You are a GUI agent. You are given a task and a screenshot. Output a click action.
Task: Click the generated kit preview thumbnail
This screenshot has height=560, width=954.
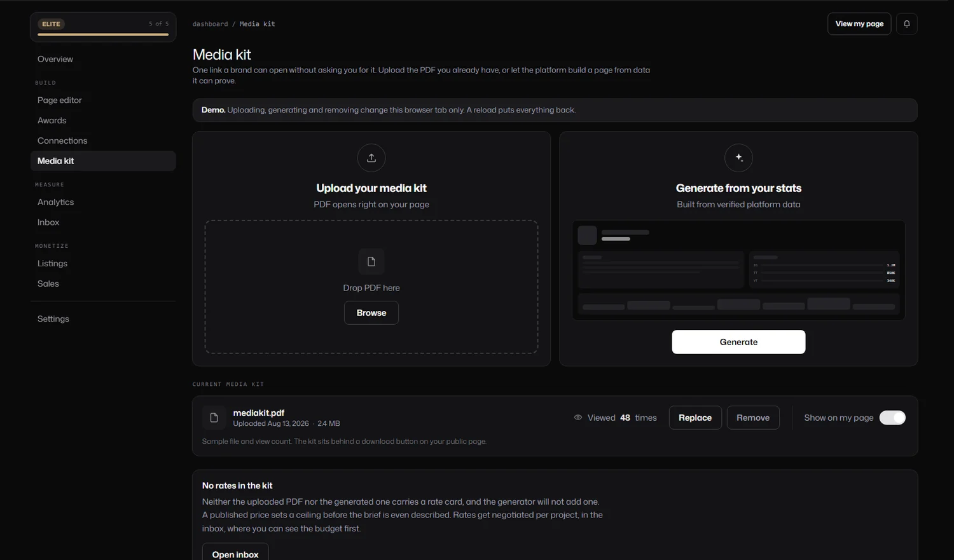pyautogui.click(x=738, y=270)
